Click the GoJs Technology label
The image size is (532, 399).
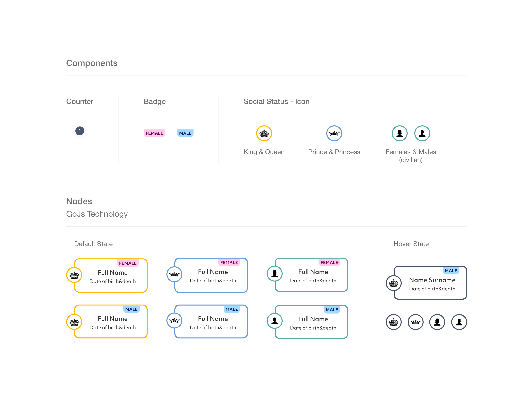pyautogui.click(x=97, y=214)
